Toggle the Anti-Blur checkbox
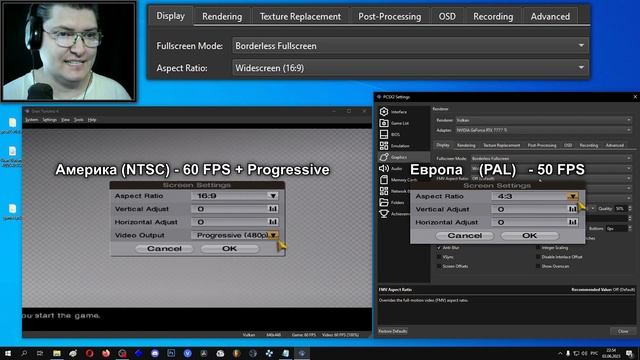The width and height of the screenshot is (640, 360). tap(439, 248)
